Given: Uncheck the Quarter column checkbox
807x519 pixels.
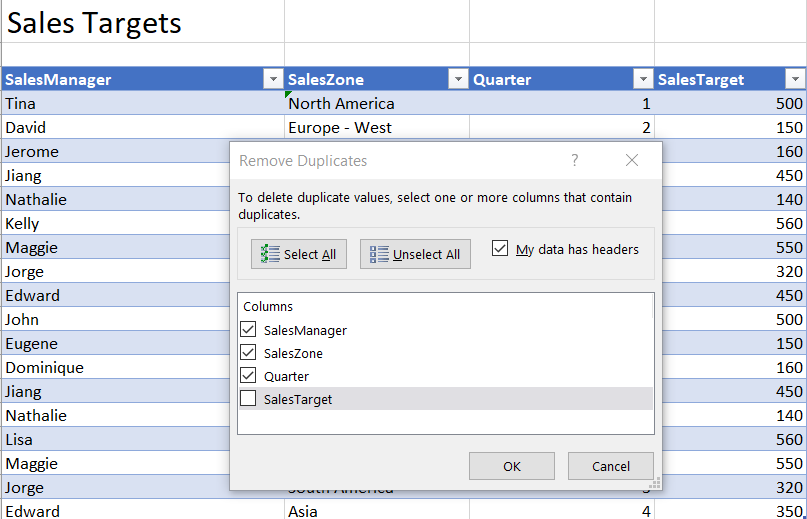Looking at the screenshot, I should 248,375.
